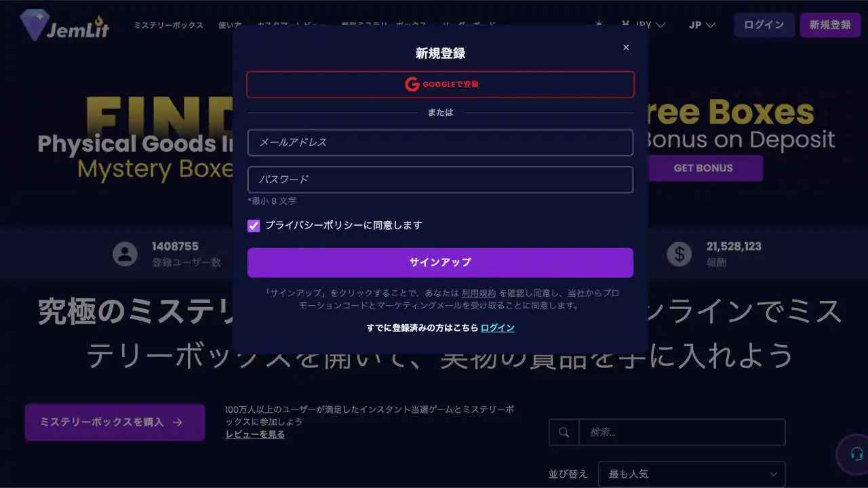Open the ミステリーボックス menu item
This screenshot has width=868, height=488.
point(168,25)
